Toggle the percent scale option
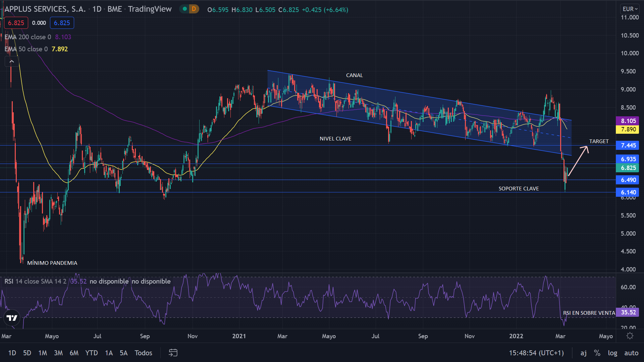644x362 pixels. tap(597, 353)
